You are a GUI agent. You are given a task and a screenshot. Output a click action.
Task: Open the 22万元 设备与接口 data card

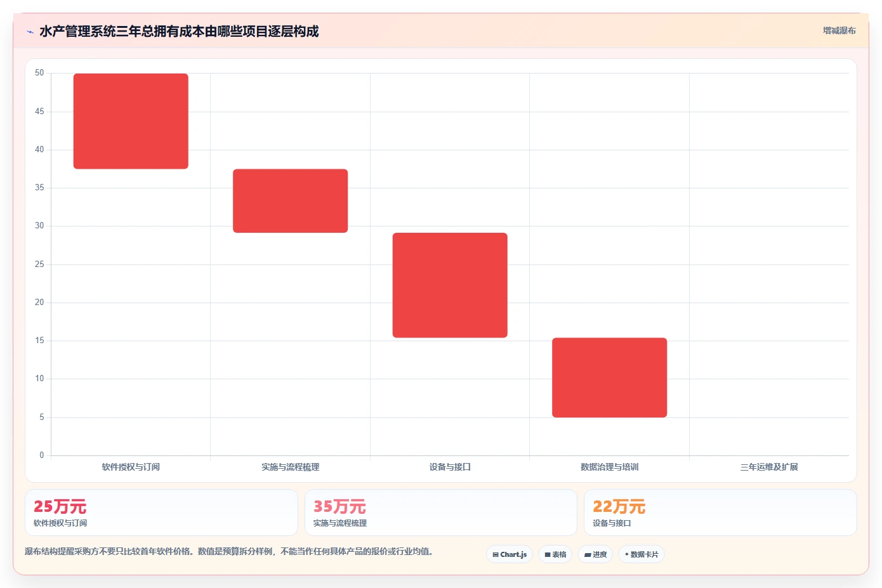click(720, 513)
